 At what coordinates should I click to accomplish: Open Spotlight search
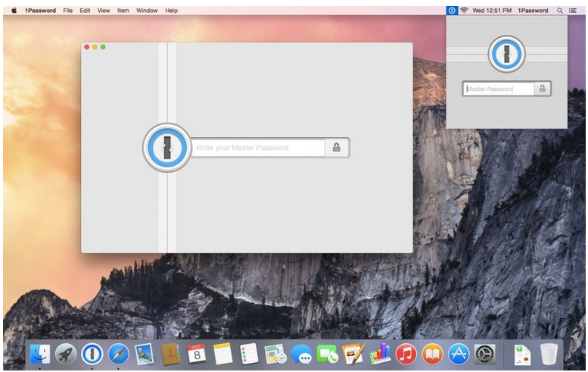tap(560, 11)
